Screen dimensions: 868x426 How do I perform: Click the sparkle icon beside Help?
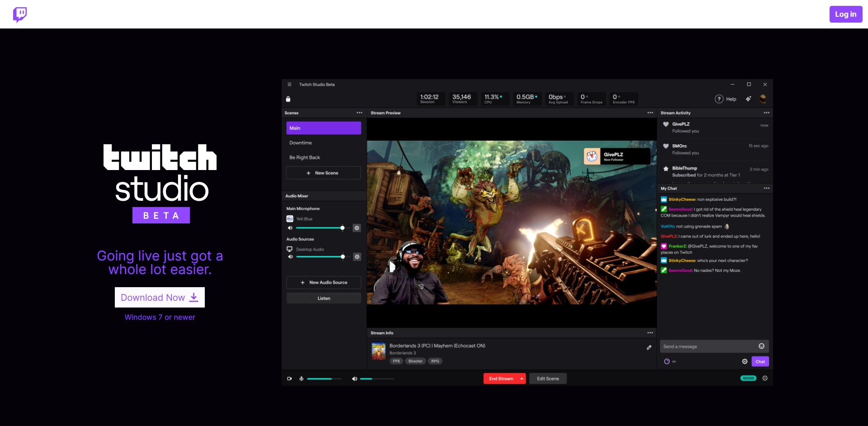coord(748,99)
